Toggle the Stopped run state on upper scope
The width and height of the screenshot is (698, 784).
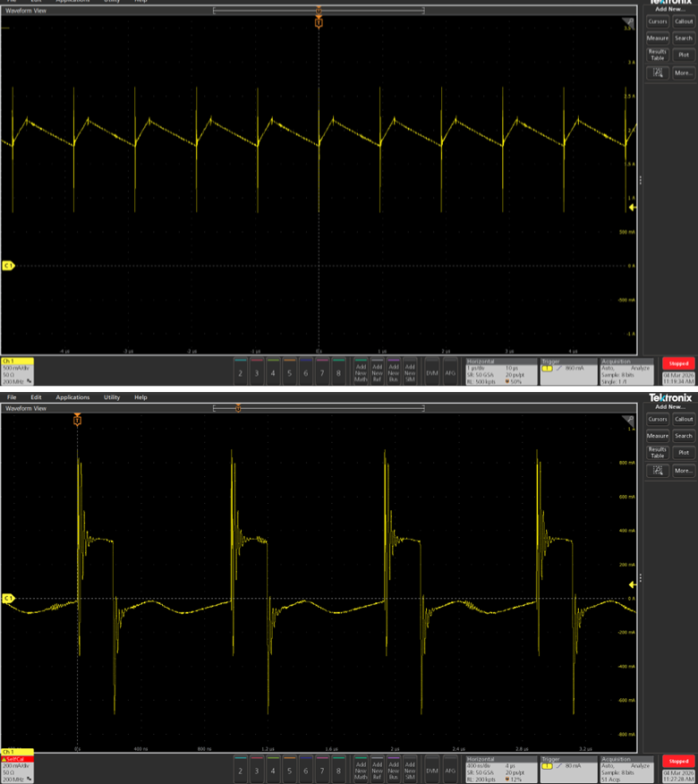pos(678,363)
